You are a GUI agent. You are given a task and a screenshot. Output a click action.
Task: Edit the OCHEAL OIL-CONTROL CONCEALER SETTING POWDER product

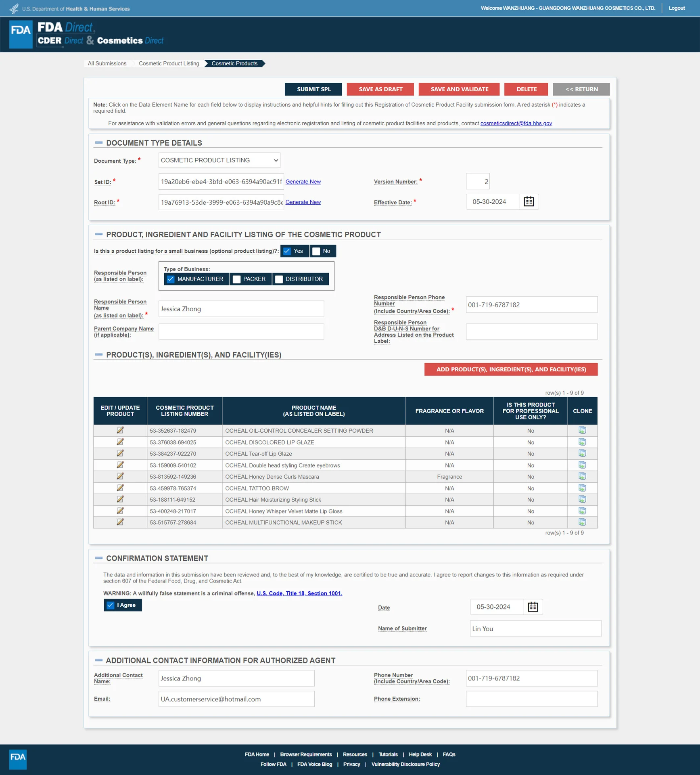point(120,430)
